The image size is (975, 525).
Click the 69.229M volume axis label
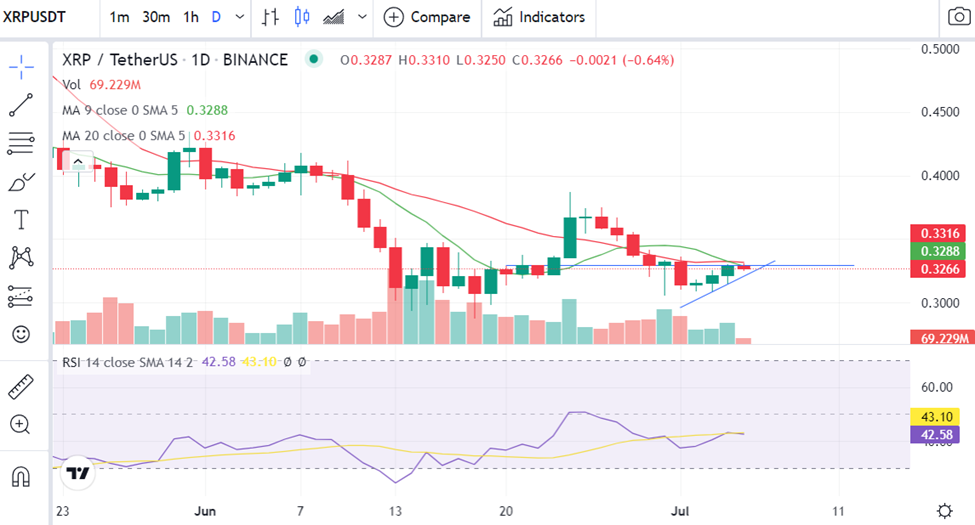tap(943, 338)
